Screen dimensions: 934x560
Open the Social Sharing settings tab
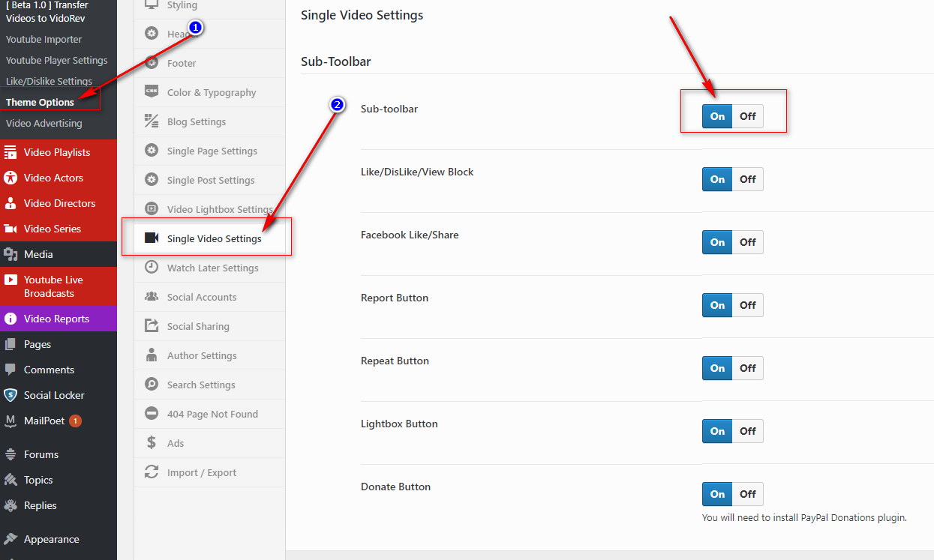[x=198, y=327]
